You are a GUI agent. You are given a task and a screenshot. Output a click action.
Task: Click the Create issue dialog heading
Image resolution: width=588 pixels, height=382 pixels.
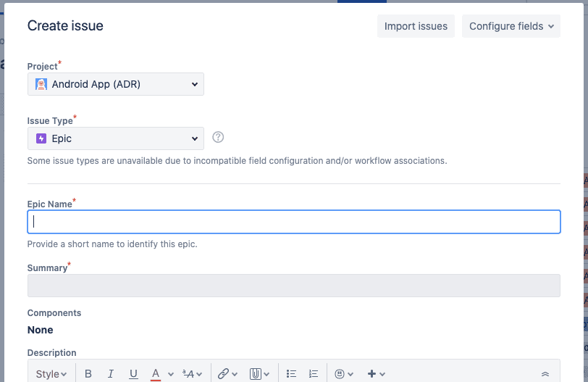(65, 25)
